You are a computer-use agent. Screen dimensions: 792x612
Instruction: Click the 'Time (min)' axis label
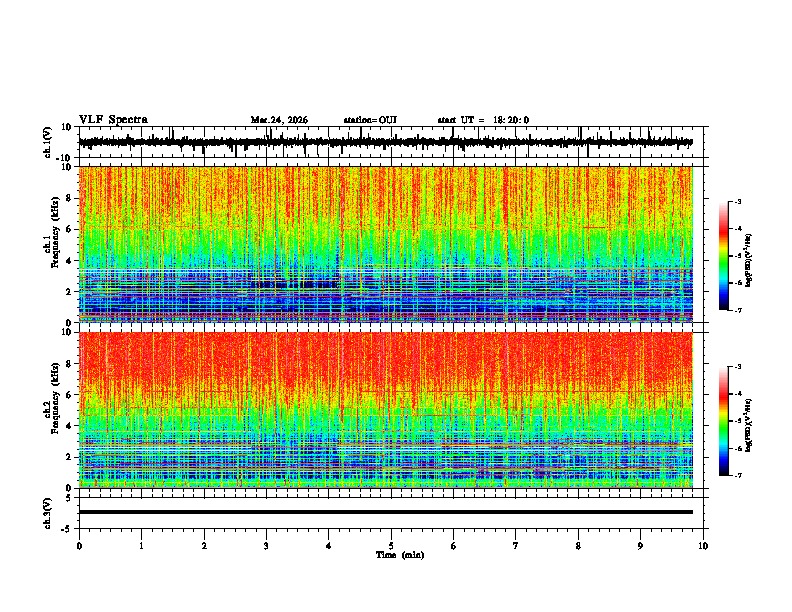point(400,555)
